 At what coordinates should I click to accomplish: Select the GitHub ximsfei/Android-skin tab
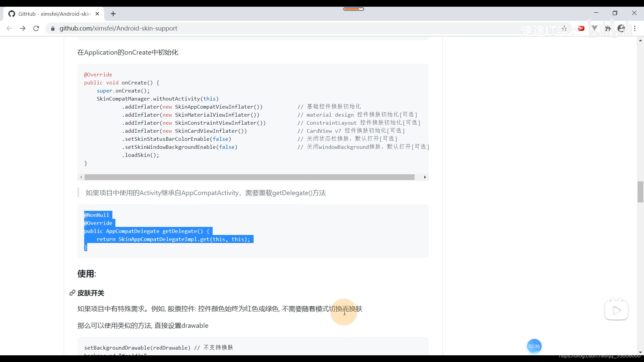[x=54, y=14]
